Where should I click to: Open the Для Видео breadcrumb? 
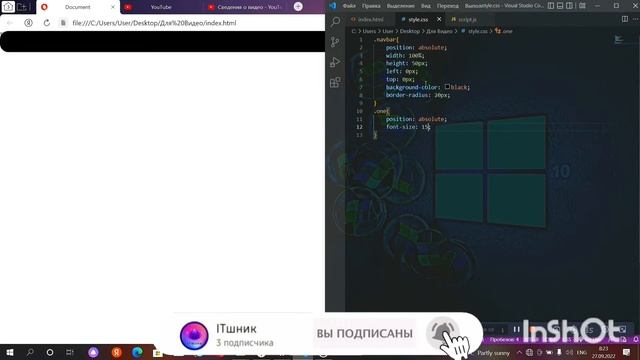pos(439,31)
